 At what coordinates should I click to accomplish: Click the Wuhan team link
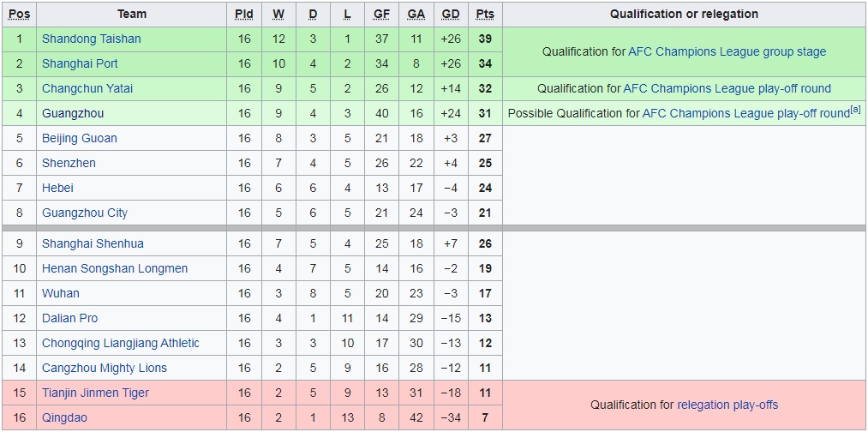[60, 293]
